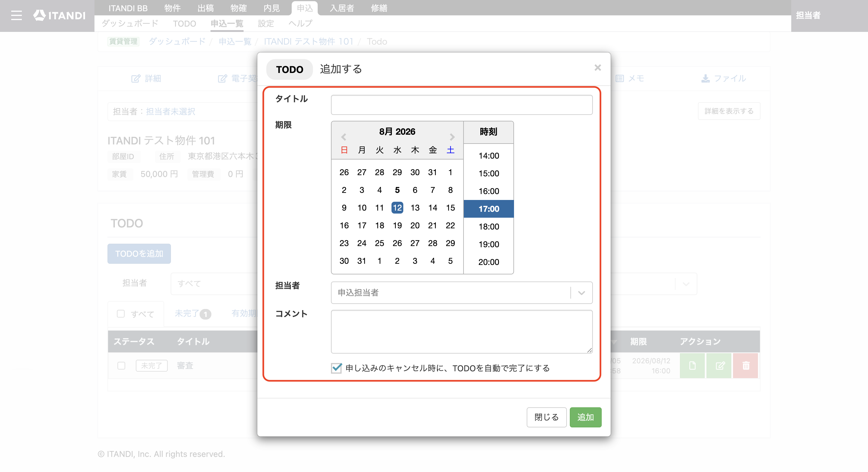Screen dimensions: 868x472
Task: Go to previous month in calendar
Action: pos(343,137)
